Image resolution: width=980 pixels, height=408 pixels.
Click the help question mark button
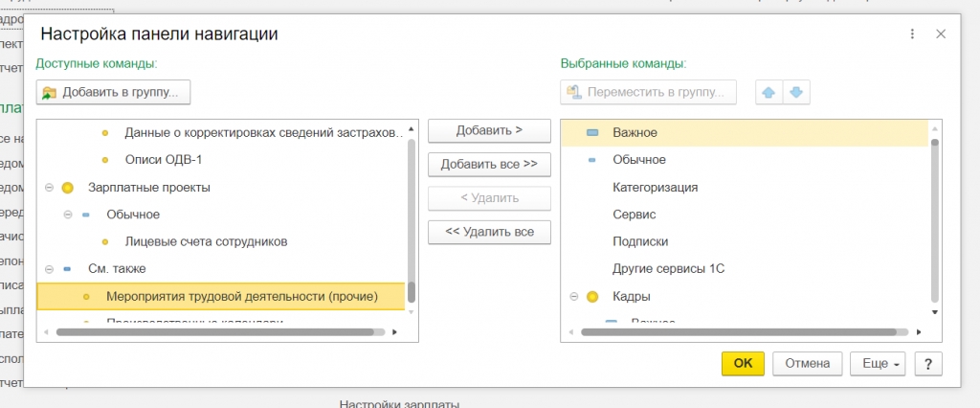[x=928, y=364]
